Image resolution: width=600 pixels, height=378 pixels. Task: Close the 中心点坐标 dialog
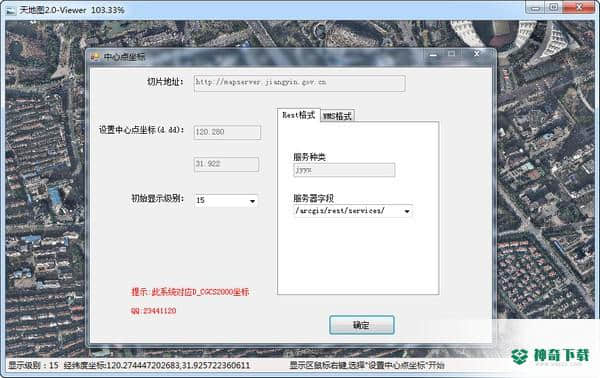(x=476, y=54)
